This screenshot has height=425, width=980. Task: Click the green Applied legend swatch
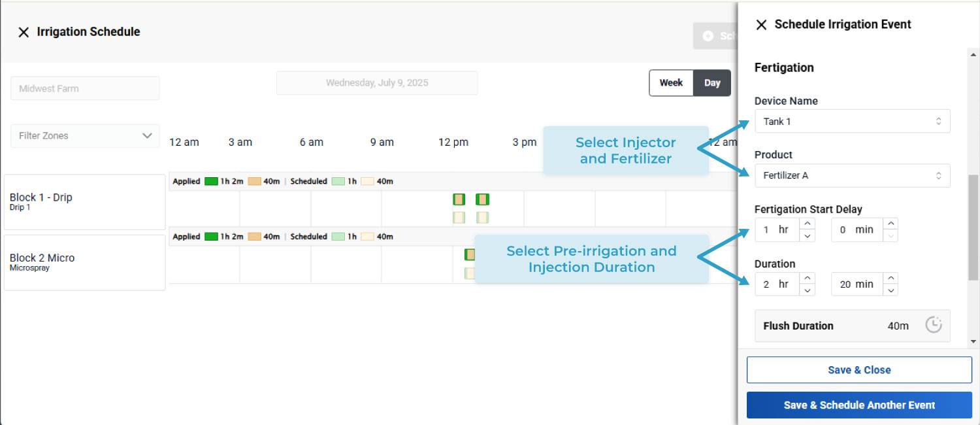pyautogui.click(x=210, y=181)
